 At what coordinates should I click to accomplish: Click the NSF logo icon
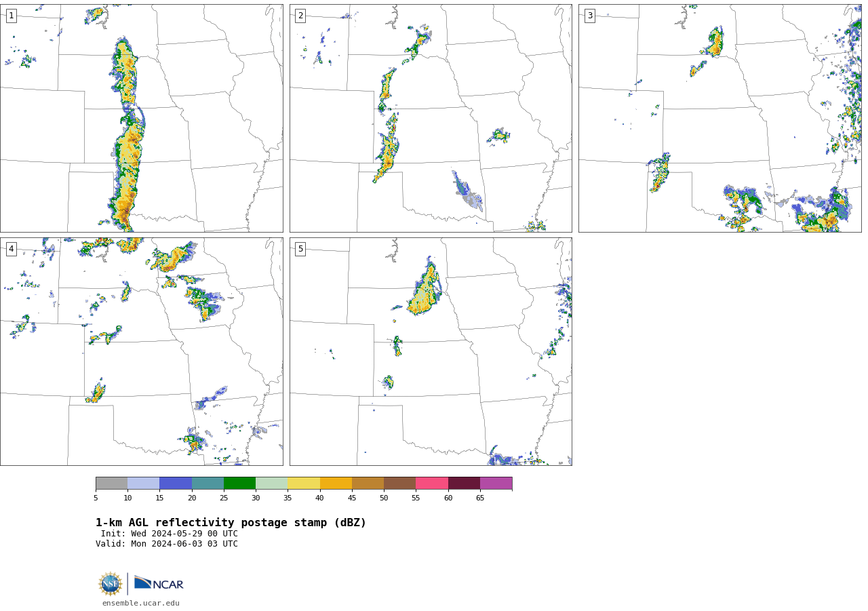[111, 584]
